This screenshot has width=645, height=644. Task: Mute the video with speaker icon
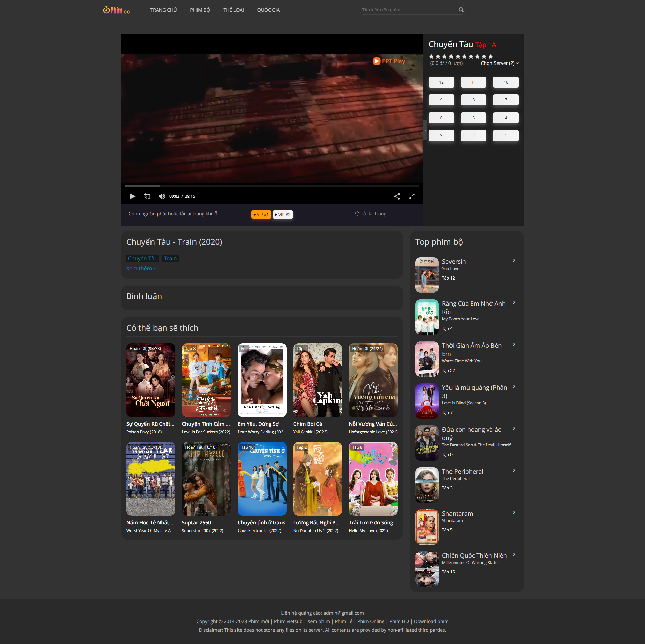click(162, 196)
